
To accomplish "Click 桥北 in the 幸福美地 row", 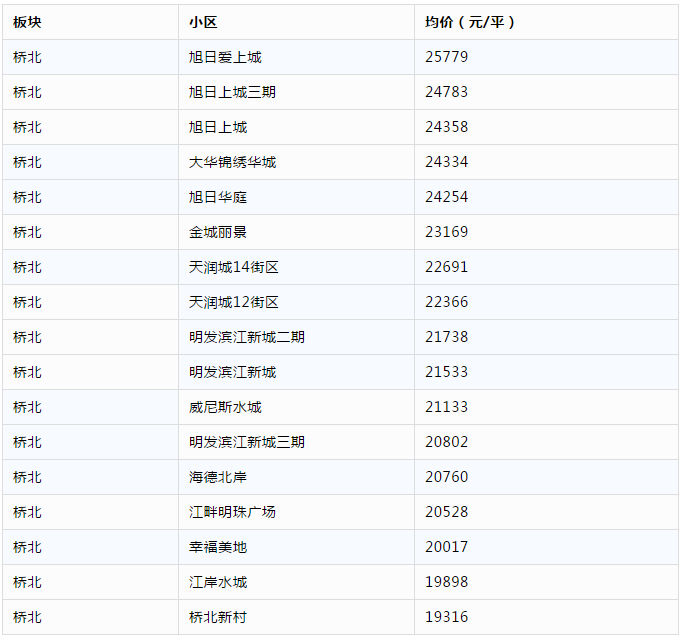I will pos(27,547).
